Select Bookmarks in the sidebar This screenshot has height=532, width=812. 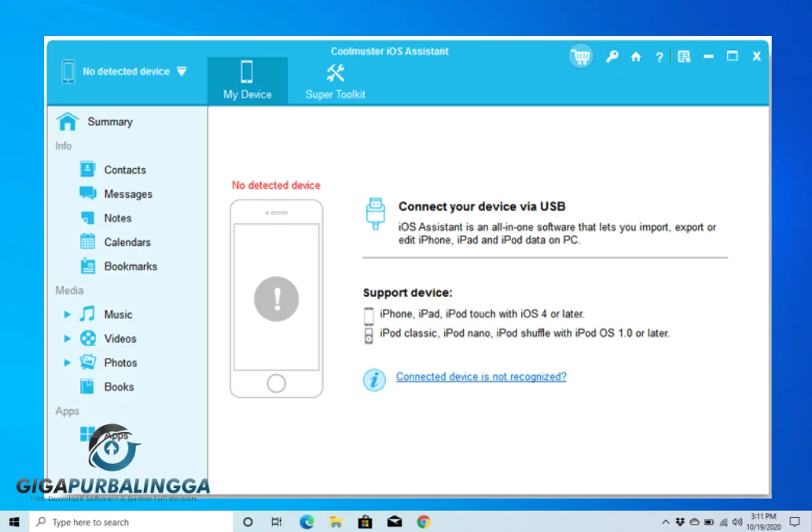[130, 266]
